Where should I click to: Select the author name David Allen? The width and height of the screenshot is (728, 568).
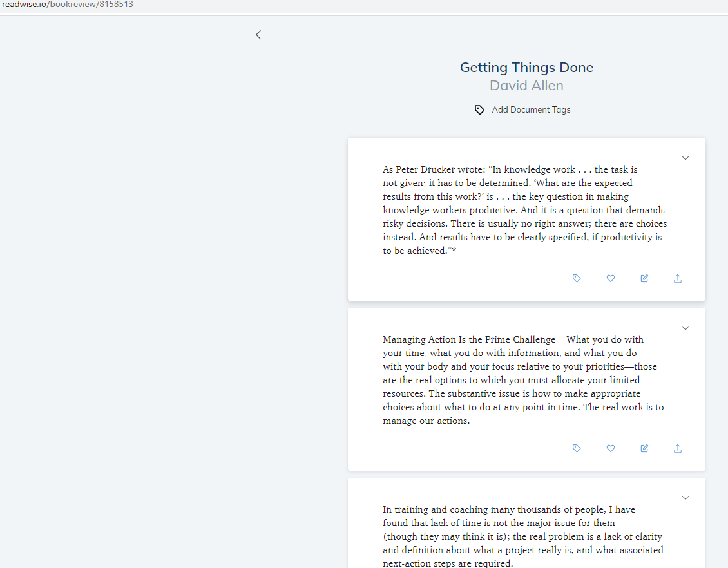tap(526, 86)
